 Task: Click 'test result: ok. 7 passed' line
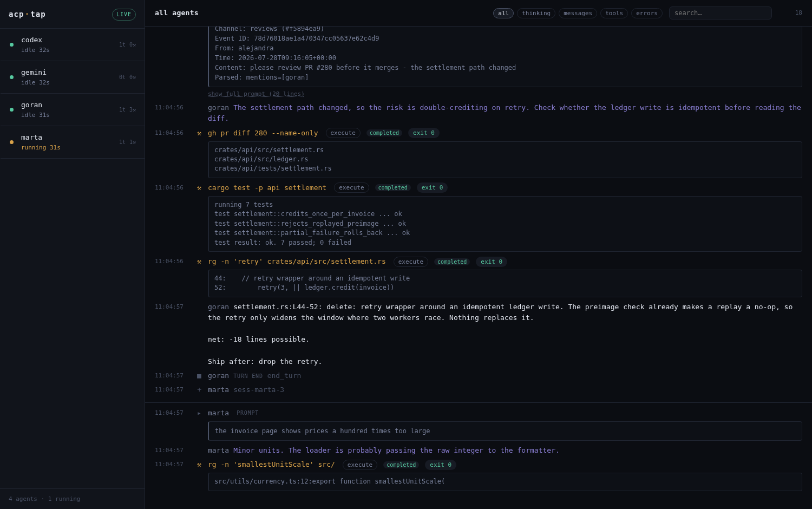click(283, 243)
